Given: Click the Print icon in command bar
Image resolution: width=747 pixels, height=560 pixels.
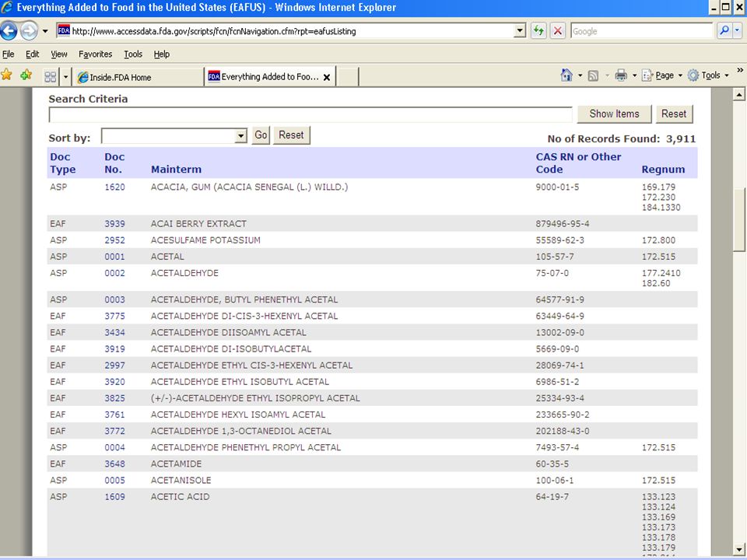Looking at the screenshot, I should point(621,75).
